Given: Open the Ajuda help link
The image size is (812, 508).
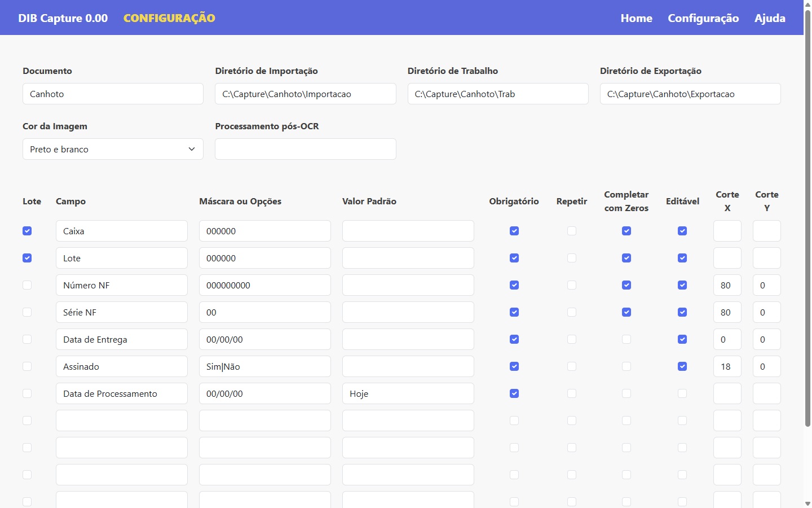Looking at the screenshot, I should [770, 18].
